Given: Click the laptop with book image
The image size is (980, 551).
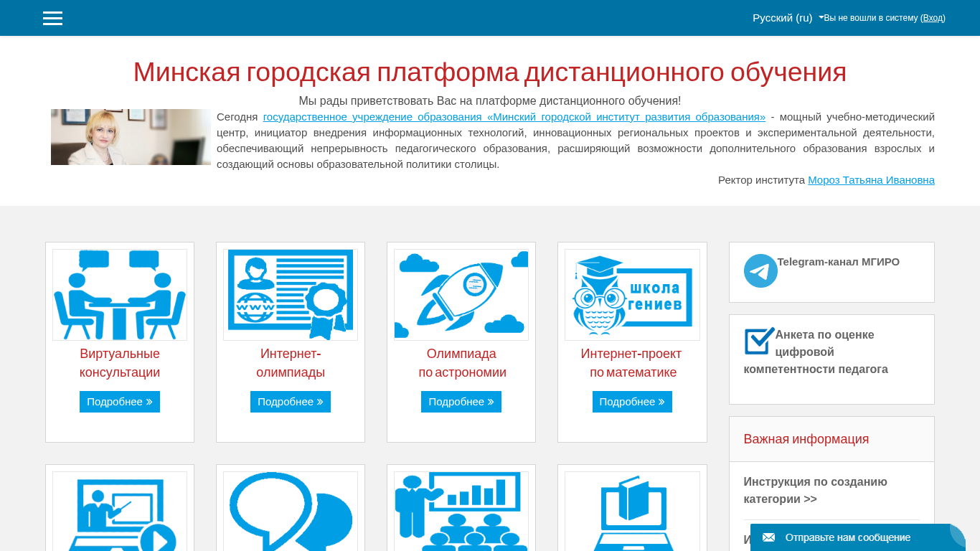Looking at the screenshot, I should [632, 511].
